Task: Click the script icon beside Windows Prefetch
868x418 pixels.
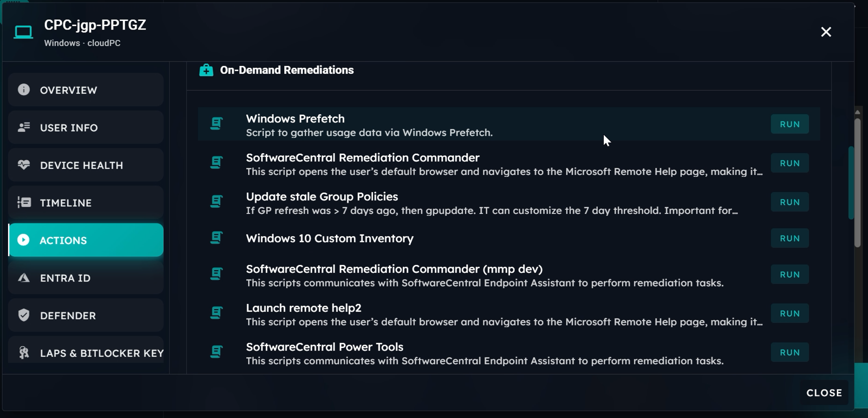Action: 216,123
